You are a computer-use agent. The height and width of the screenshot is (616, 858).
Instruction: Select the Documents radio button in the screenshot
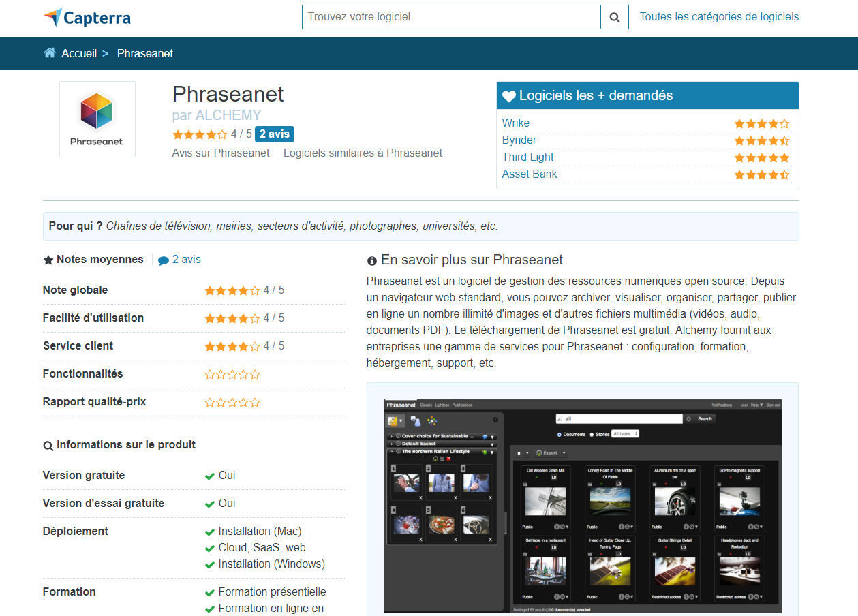(560, 434)
